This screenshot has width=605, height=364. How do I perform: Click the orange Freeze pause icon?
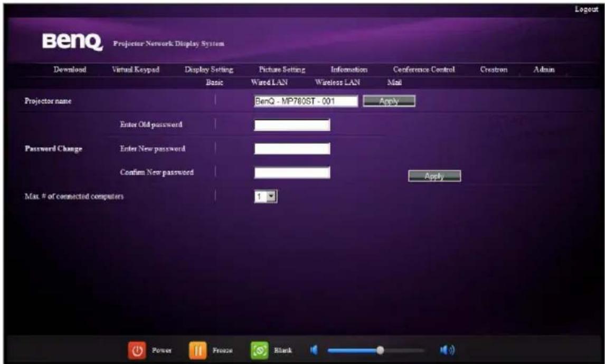(x=197, y=350)
